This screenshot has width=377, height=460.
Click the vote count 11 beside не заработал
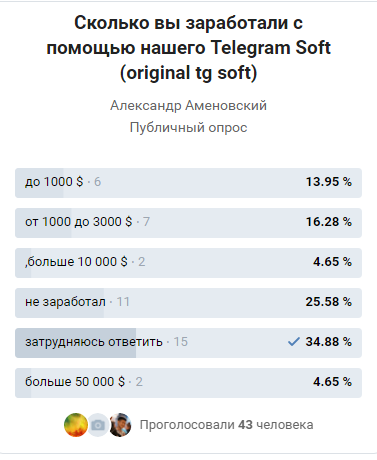(123, 302)
